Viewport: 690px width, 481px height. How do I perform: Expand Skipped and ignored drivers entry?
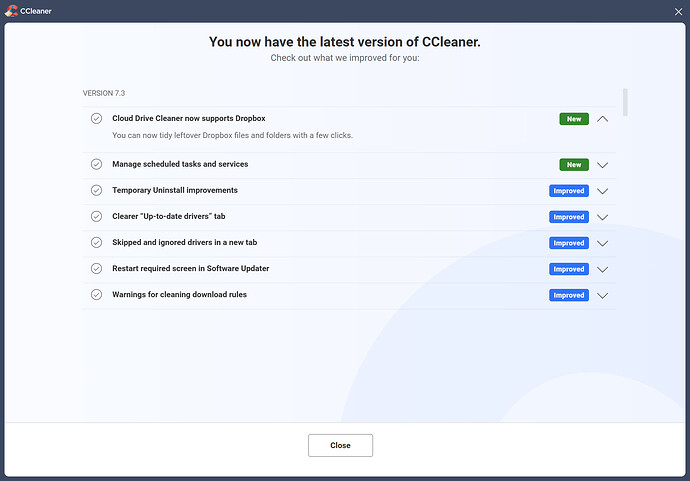pyautogui.click(x=602, y=243)
